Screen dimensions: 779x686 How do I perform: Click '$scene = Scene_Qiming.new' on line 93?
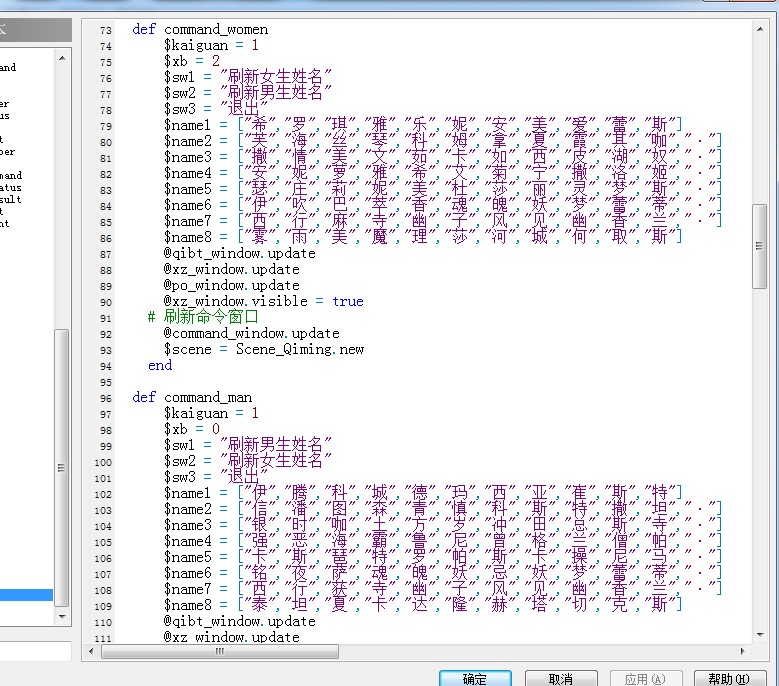(264, 349)
